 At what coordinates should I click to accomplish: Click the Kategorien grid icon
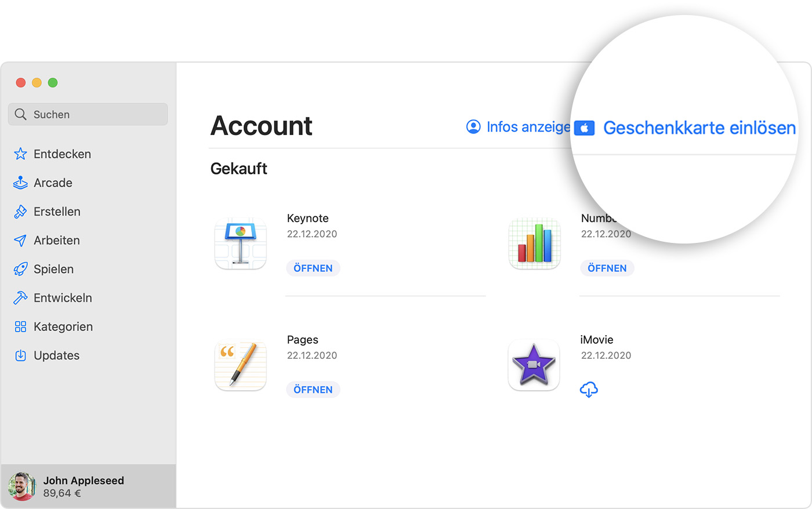[20, 326]
